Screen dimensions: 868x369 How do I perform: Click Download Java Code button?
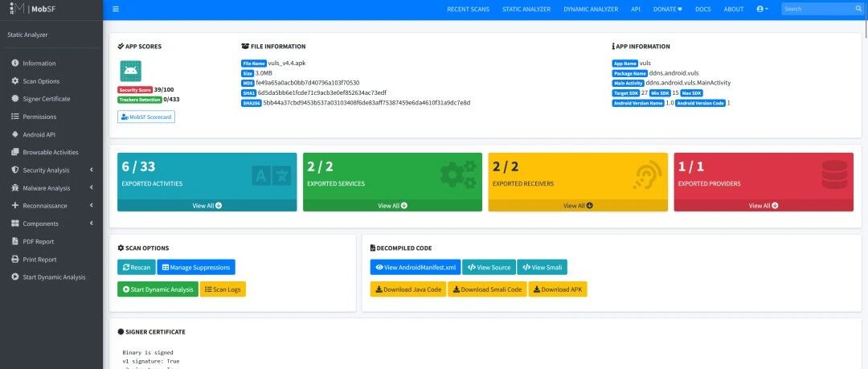408,289
